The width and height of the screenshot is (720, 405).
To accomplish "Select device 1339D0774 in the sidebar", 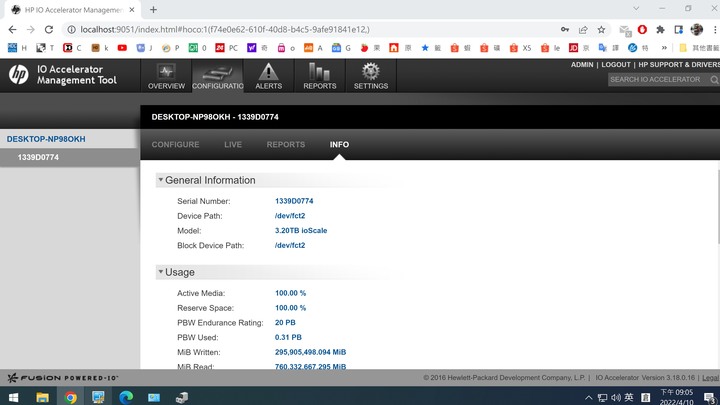I will [x=38, y=158].
